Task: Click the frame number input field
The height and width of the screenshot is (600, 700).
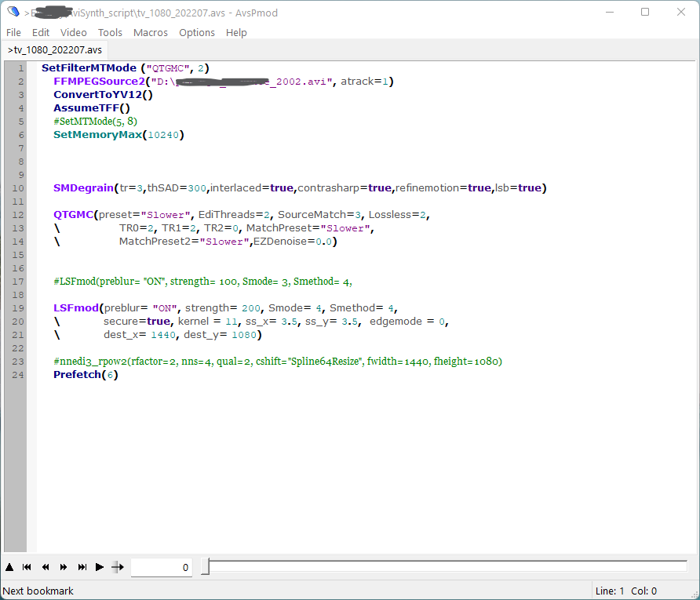Action: point(161,567)
